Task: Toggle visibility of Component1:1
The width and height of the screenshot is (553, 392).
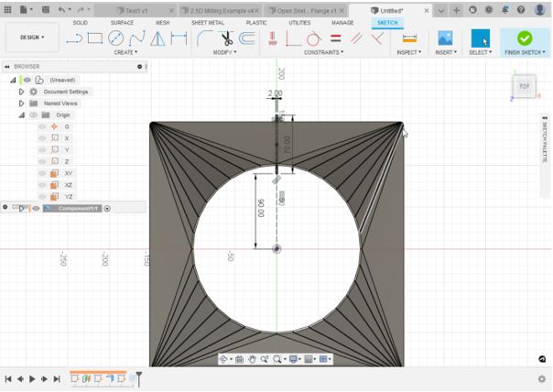Action: [36, 208]
